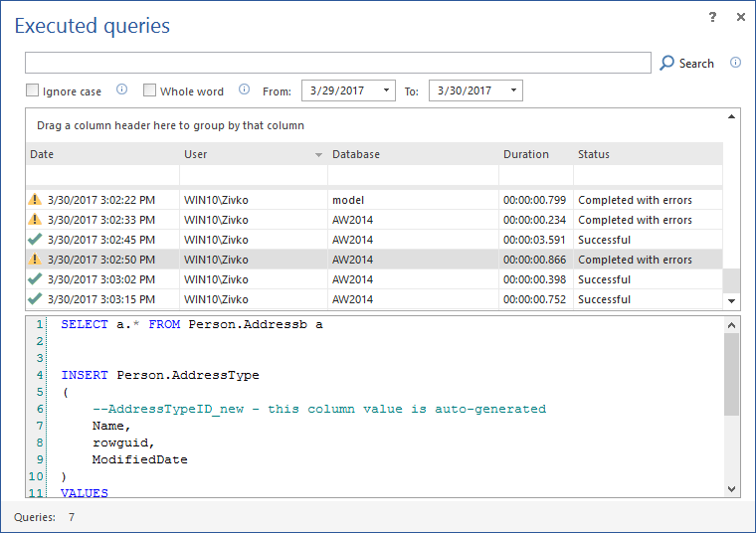Select the duration 00:00:00.752 cell
This screenshot has height=533, width=756.
535,299
